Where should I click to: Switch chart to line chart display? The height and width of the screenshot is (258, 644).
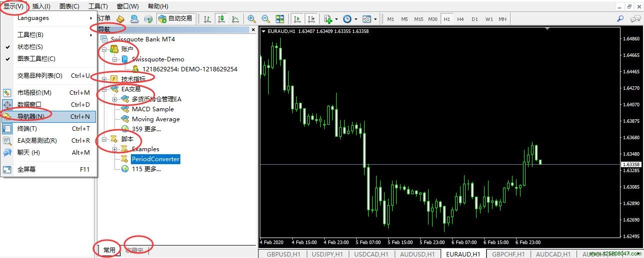click(x=235, y=19)
